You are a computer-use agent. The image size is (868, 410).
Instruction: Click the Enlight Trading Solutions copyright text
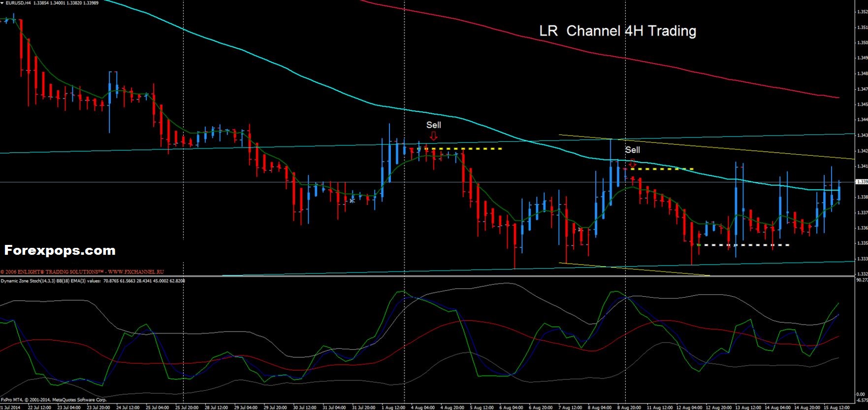tap(82, 272)
